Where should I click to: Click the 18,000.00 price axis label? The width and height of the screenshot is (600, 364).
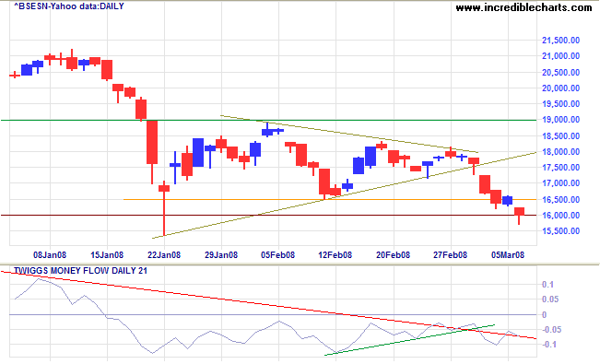[x=560, y=152]
